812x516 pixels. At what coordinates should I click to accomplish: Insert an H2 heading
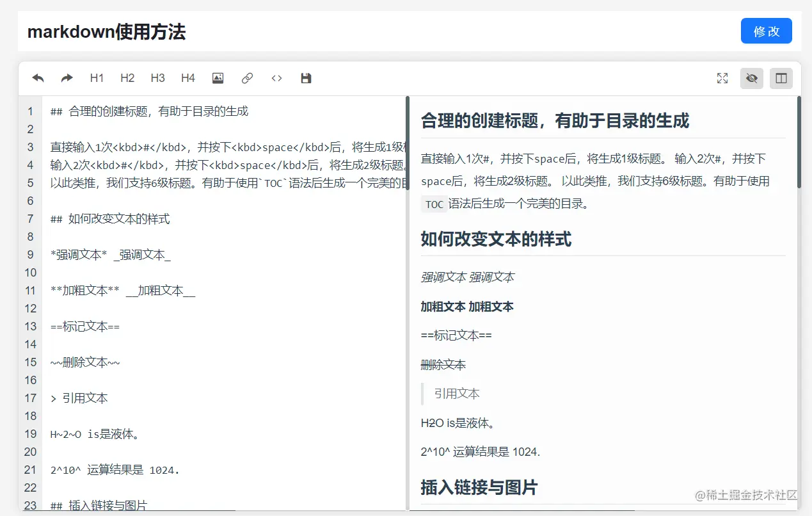pos(127,78)
